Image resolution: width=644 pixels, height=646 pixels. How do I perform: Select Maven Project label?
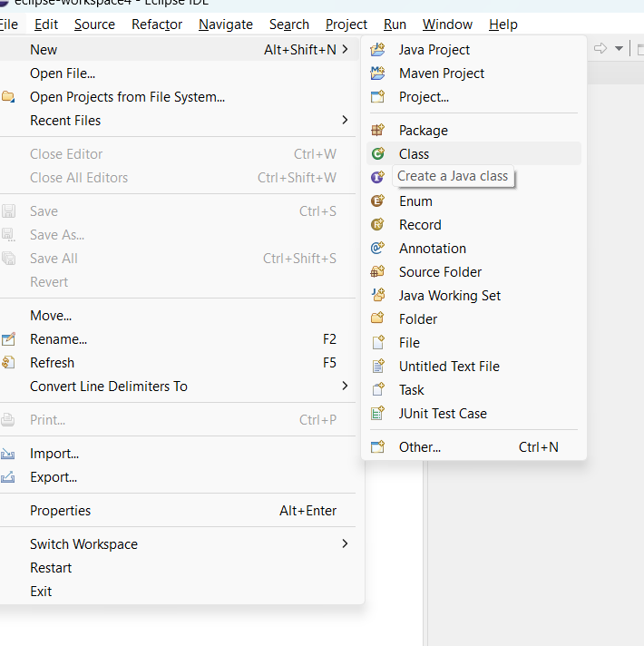tap(442, 73)
